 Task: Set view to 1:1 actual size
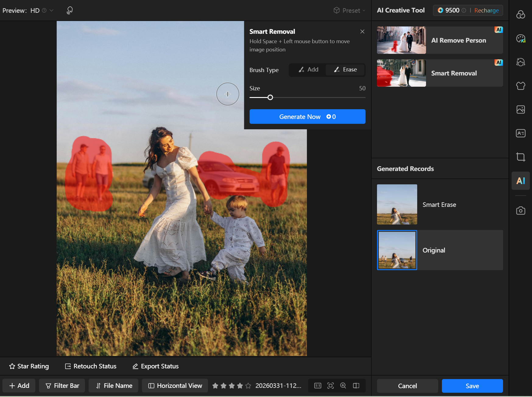tap(318, 386)
